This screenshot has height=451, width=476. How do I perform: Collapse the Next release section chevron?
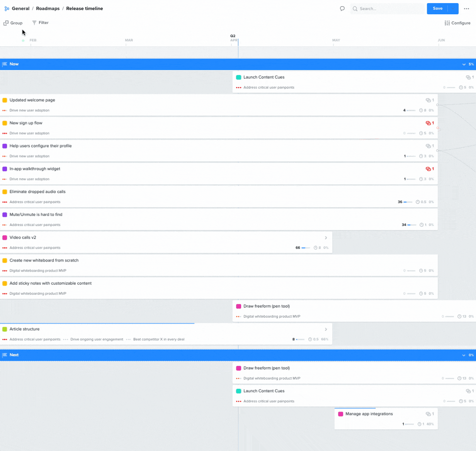tap(464, 355)
